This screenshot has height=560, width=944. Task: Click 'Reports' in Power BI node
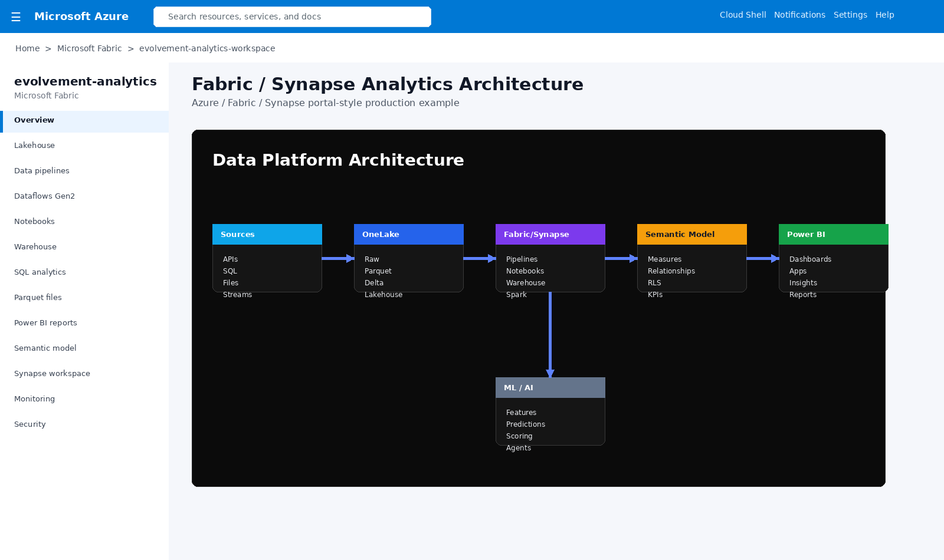803,295
